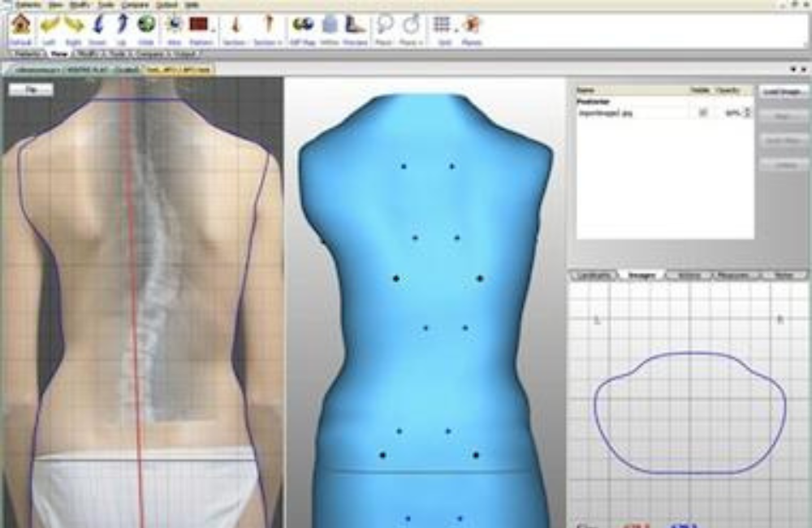
Task: Click the Load Image button
Action: pos(784,92)
